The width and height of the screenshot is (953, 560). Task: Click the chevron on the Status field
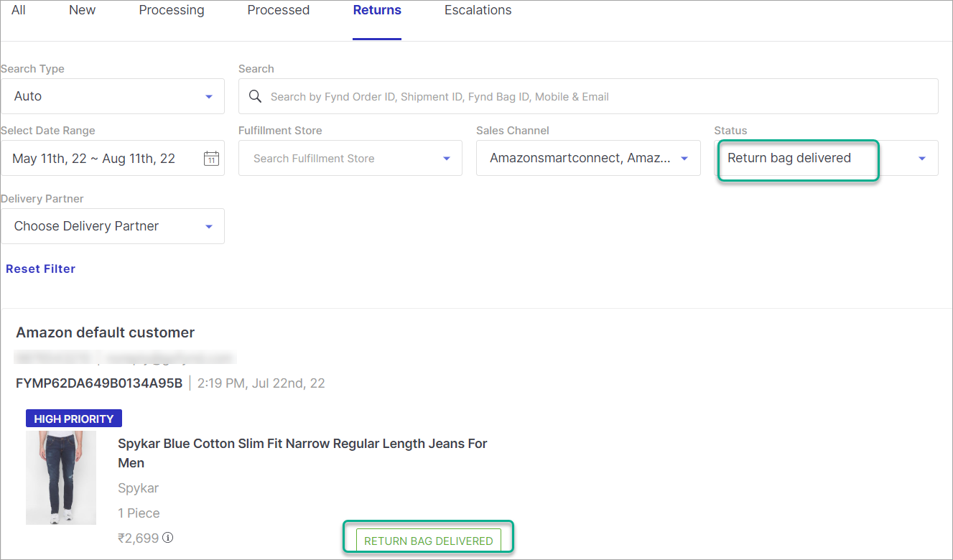pos(924,158)
